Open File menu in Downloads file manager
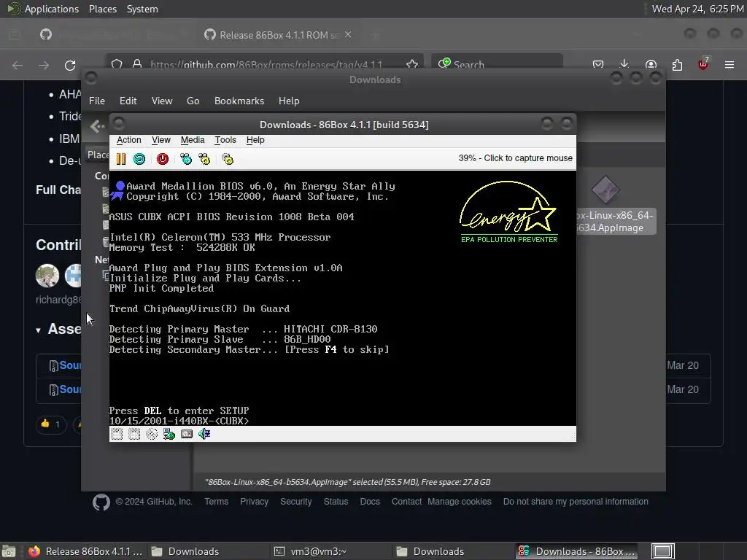 97,101
